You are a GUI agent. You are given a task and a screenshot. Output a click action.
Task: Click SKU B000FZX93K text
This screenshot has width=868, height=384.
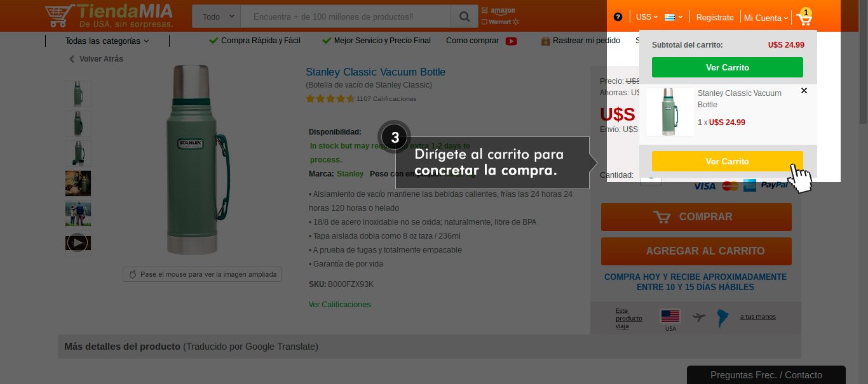pos(341,284)
